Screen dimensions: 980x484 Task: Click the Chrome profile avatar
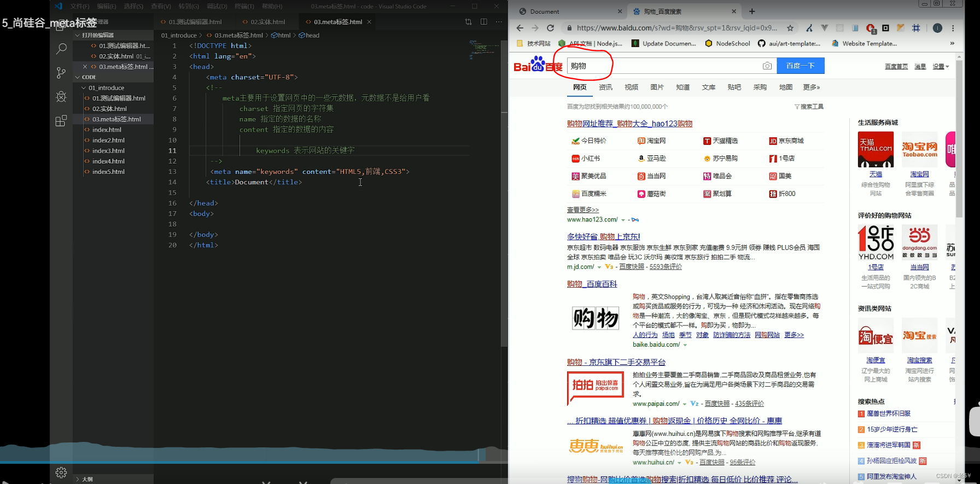pyautogui.click(x=937, y=28)
